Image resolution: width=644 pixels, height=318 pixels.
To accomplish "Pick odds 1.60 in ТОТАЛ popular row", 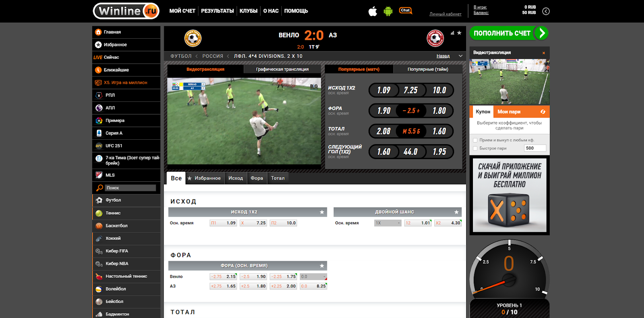I will [x=439, y=131].
